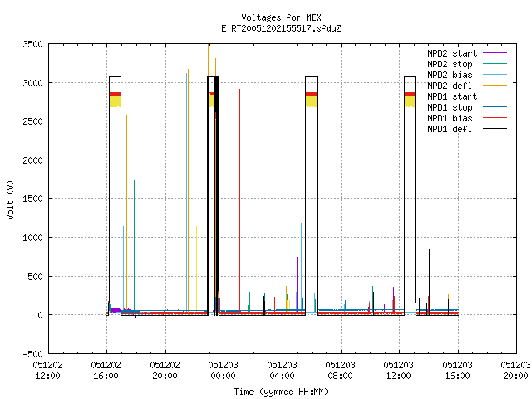532x399 pixels.
Task: Click the light blue NPD2 bias legend line
Action: click(x=495, y=74)
